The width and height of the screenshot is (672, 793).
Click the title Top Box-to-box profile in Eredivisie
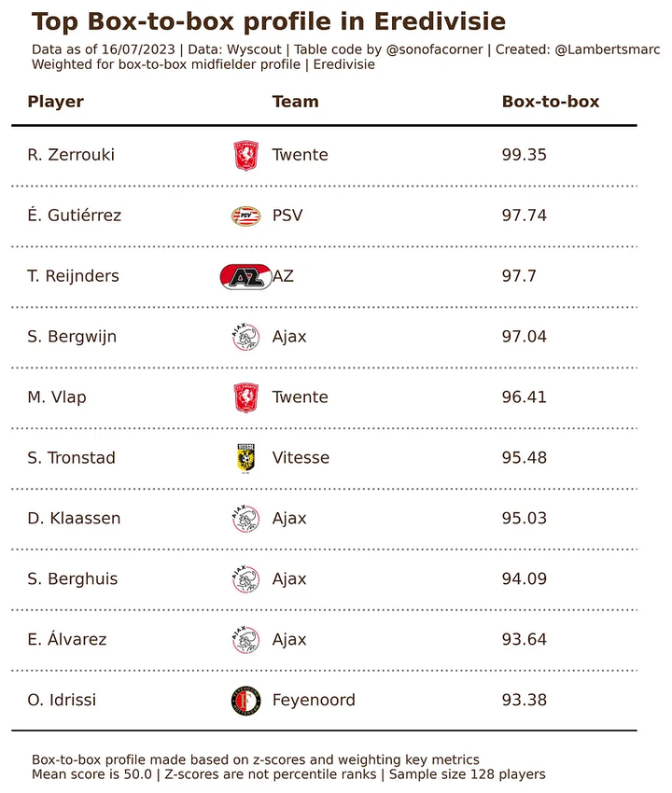269,22
